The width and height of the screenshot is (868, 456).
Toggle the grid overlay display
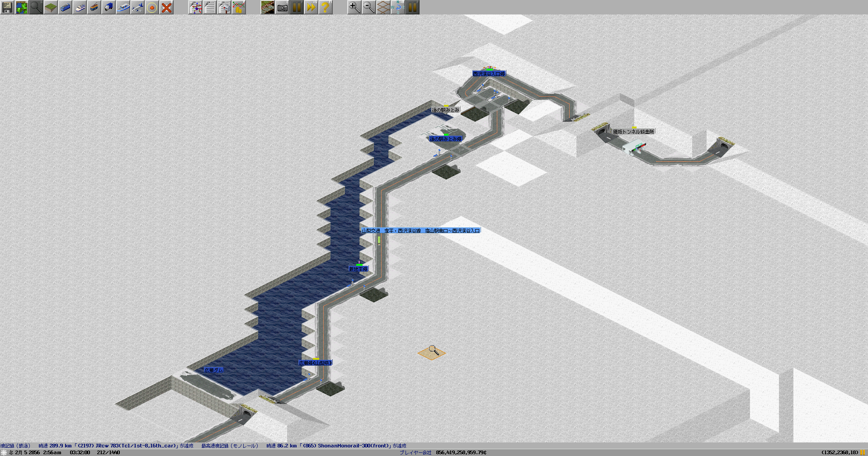click(x=383, y=7)
